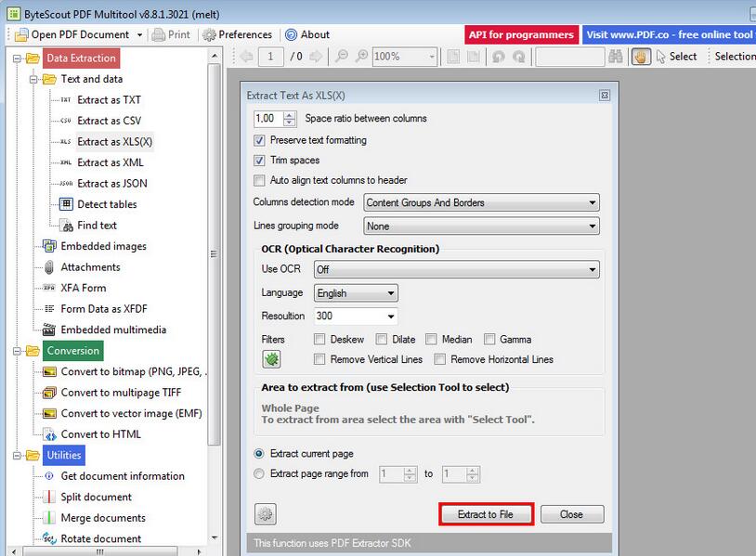Open the OCR Language dropdown
756x556 pixels.
point(356,293)
